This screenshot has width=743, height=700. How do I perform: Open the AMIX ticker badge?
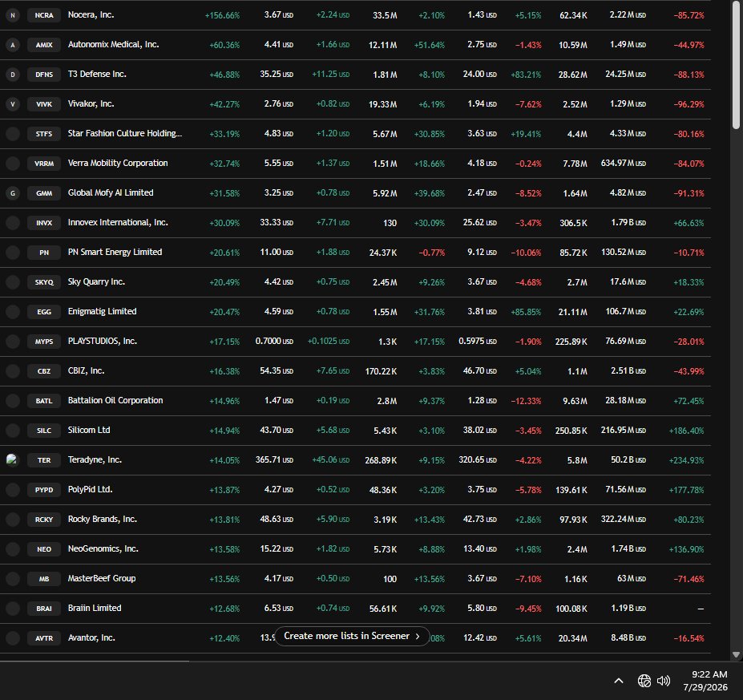(44, 45)
